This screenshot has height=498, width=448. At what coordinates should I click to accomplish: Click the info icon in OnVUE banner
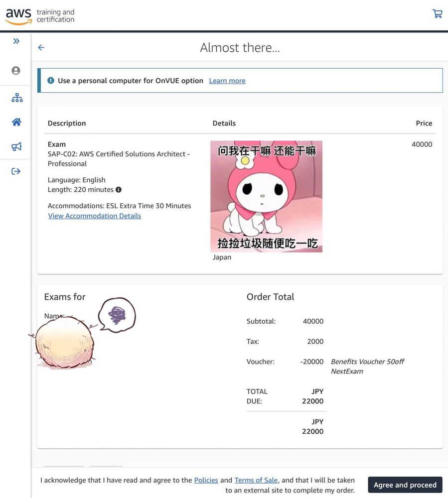click(x=51, y=81)
